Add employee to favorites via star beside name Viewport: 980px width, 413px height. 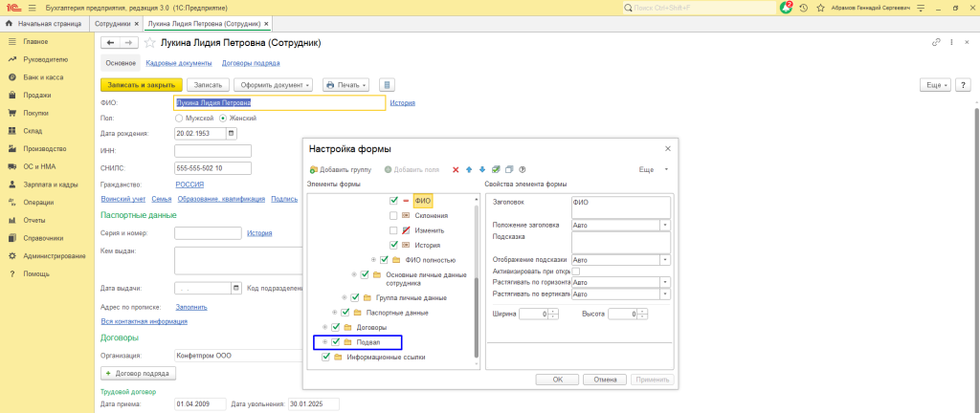click(149, 43)
